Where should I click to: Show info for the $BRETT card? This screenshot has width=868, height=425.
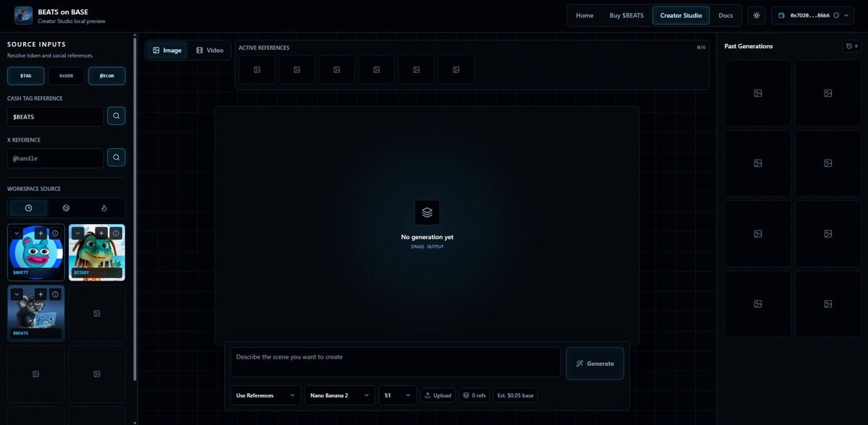55,233
